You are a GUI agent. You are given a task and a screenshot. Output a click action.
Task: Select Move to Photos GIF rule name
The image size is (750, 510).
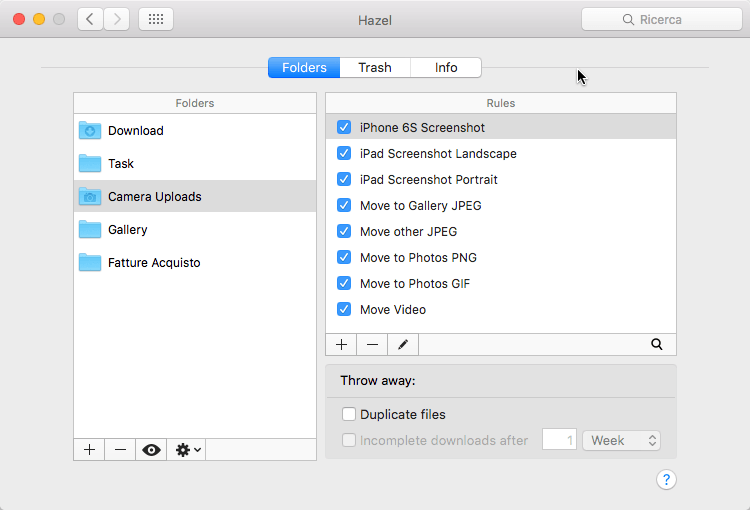coord(415,284)
